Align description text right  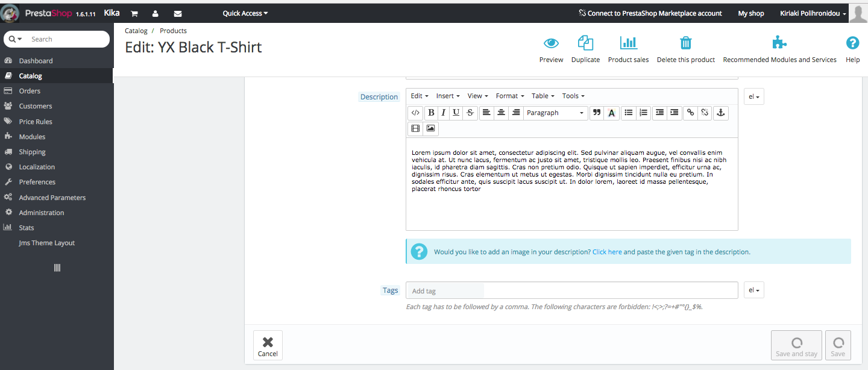pyautogui.click(x=515, y=113)
